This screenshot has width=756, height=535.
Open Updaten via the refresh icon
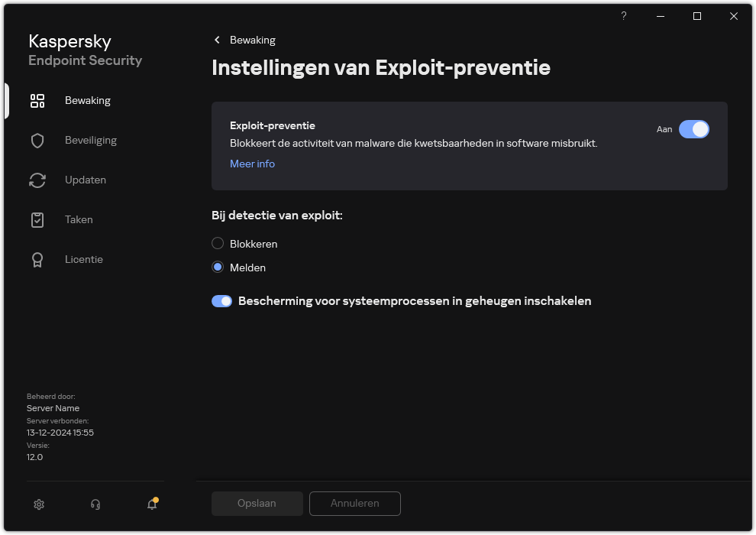tap(37, 180)
